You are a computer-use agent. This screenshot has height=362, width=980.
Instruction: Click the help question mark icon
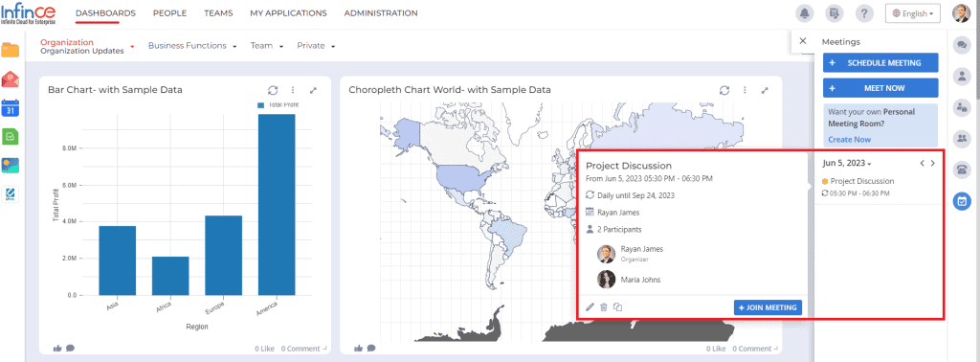(x=864, y=13)
